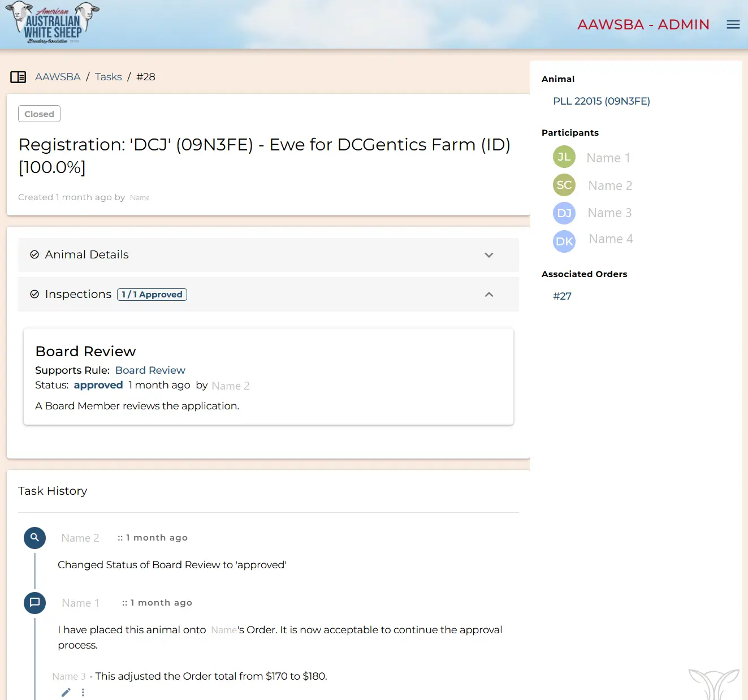Click the JL participant avatar

[x=564, y=157]
